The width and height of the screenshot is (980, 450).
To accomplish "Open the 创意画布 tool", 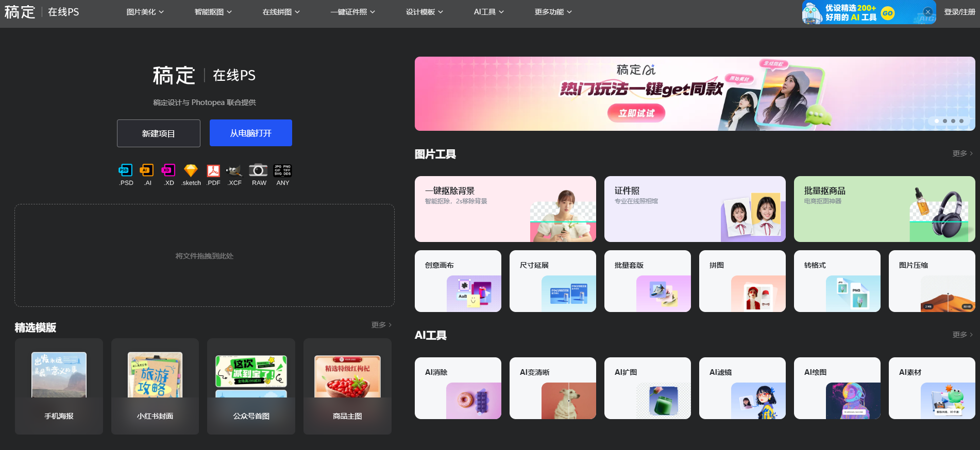I will pos(458,281).
